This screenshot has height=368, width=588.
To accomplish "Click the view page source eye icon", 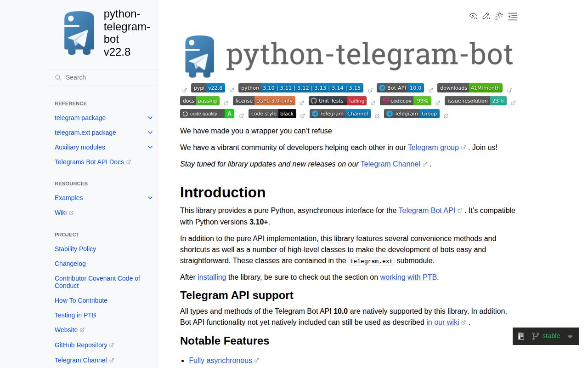I will click(x=473, y=16).
